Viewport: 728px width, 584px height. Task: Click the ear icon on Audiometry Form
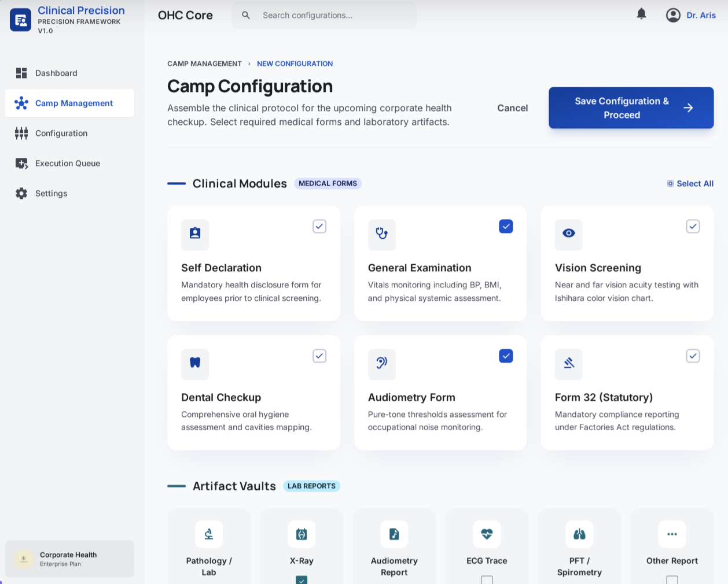click(382, 363)
